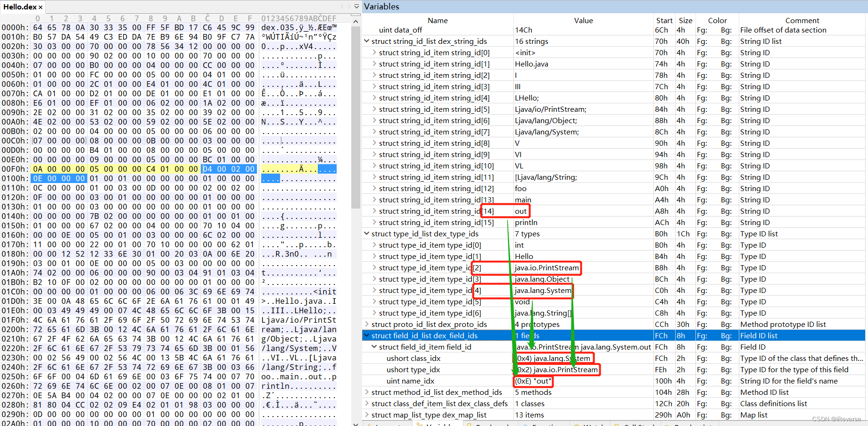The width and height of the screenshot is (868, 426).
Task: Click ASCII text 'dex.035' at row 0000h
Action: [x=278, y=27]
